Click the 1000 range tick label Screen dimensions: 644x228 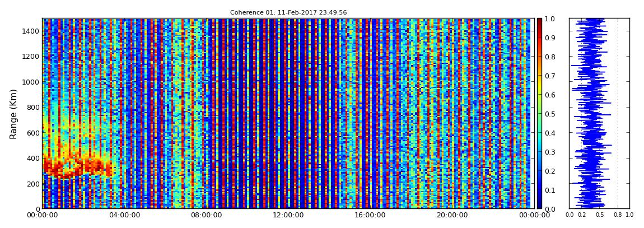coord(30,82)
